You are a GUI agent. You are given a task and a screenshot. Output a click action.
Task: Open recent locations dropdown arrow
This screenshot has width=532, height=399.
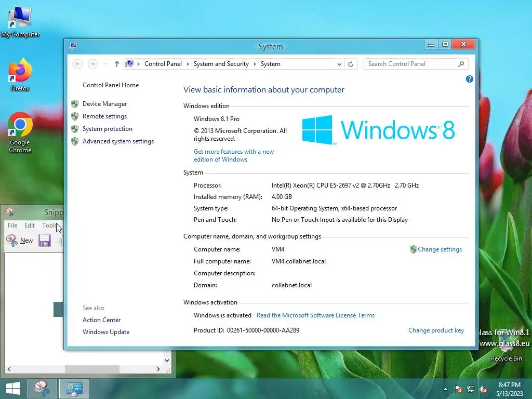pyautogui.click(x=105, y=64)
